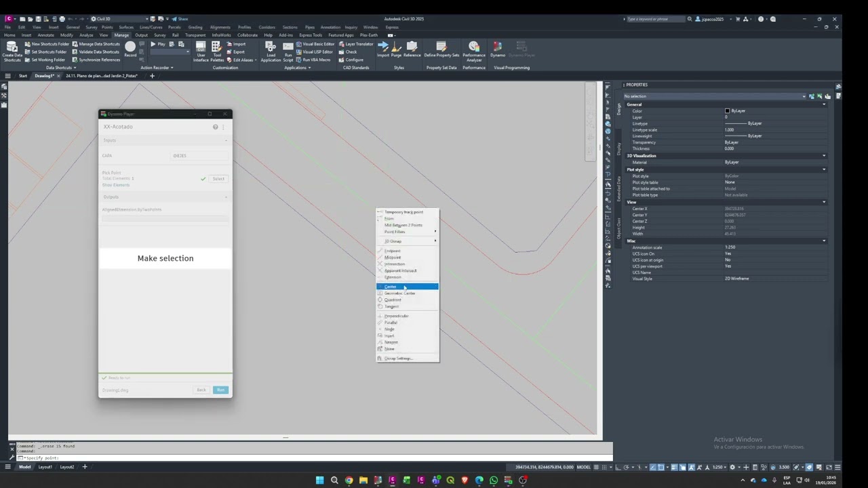Open the Chrome icon in the taskbar
This screenshot has height=488, width=868.
pyautogui.click(x=349, y=480)
